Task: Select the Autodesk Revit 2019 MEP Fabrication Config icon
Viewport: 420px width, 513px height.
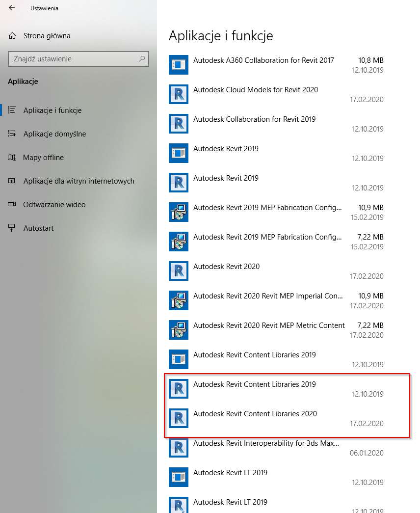Action: click(179, 212)
